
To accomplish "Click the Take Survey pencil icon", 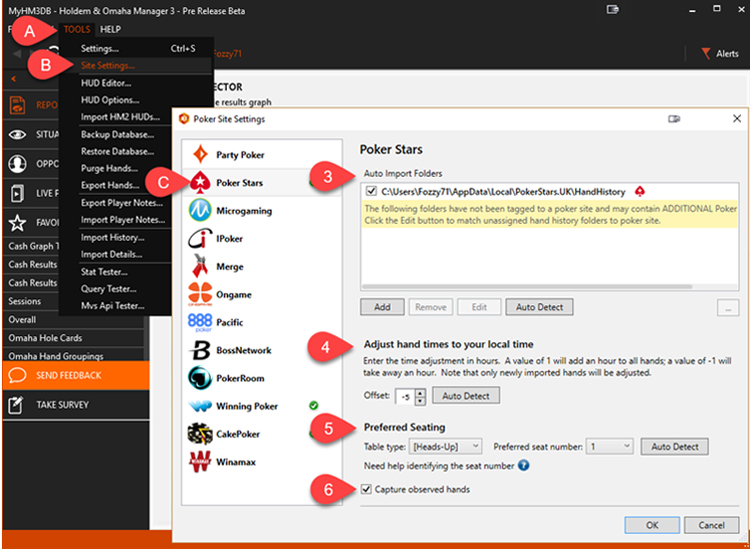I will [16, 405].
